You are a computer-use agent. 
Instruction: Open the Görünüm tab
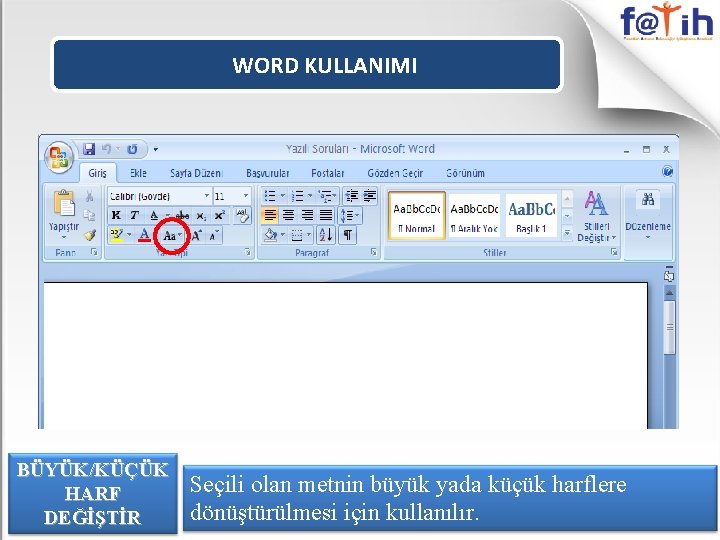click(465, 173)
